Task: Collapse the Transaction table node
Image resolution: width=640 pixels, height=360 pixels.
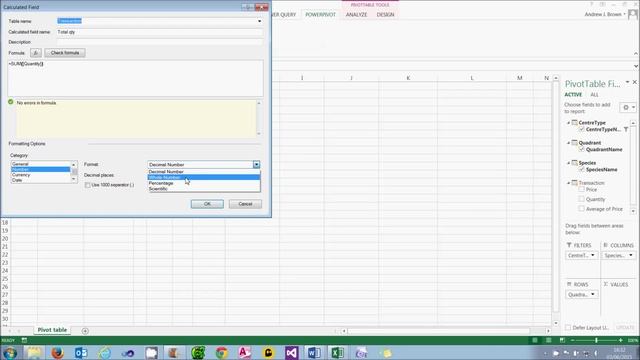Action: point(569,183)
